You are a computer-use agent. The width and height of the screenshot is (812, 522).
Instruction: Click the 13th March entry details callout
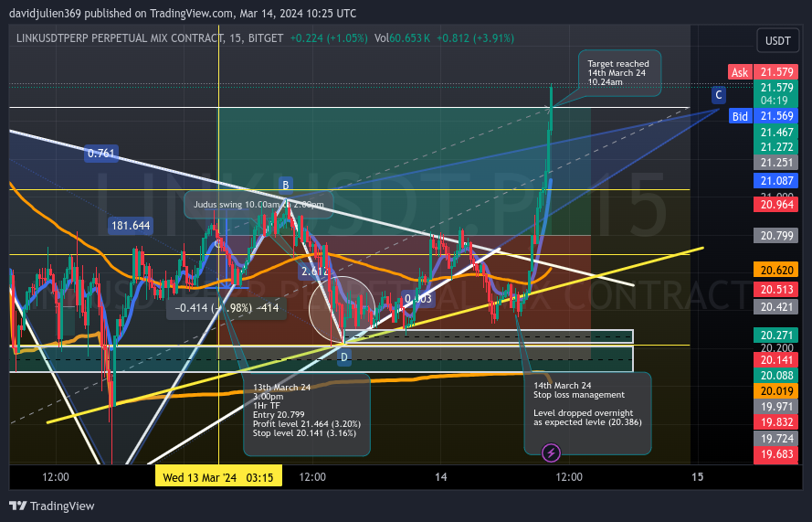[307, 413]
